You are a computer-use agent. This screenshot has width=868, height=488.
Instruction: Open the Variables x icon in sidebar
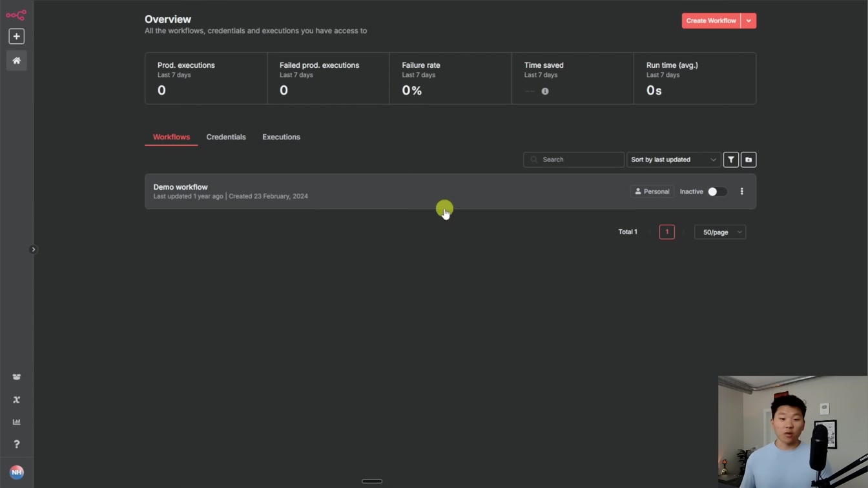pyautogui.click(x=16, y=400)
